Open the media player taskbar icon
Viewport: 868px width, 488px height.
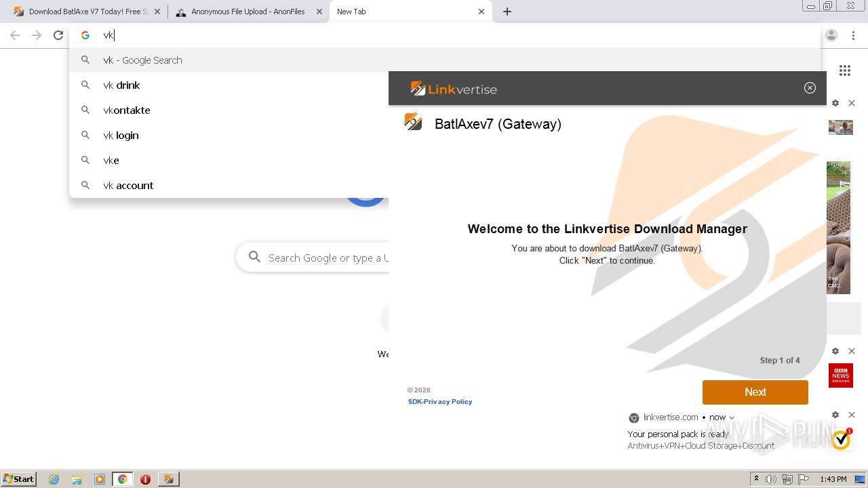coord(100,479)
